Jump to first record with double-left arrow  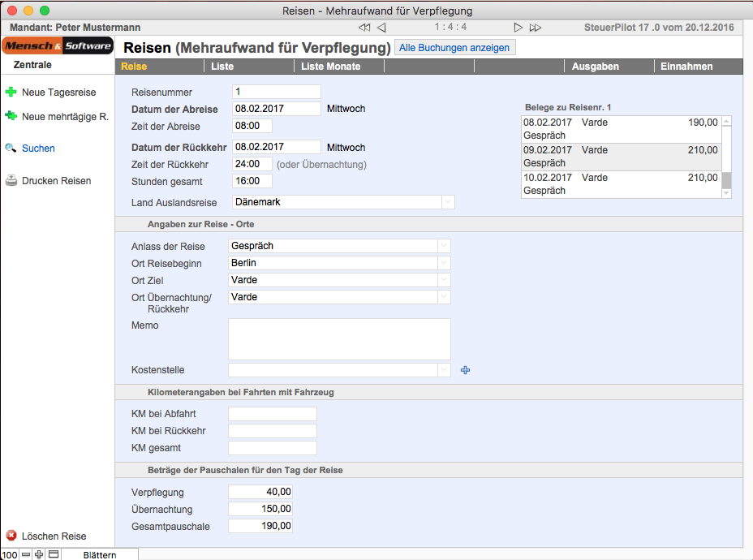tap(364, 28)
